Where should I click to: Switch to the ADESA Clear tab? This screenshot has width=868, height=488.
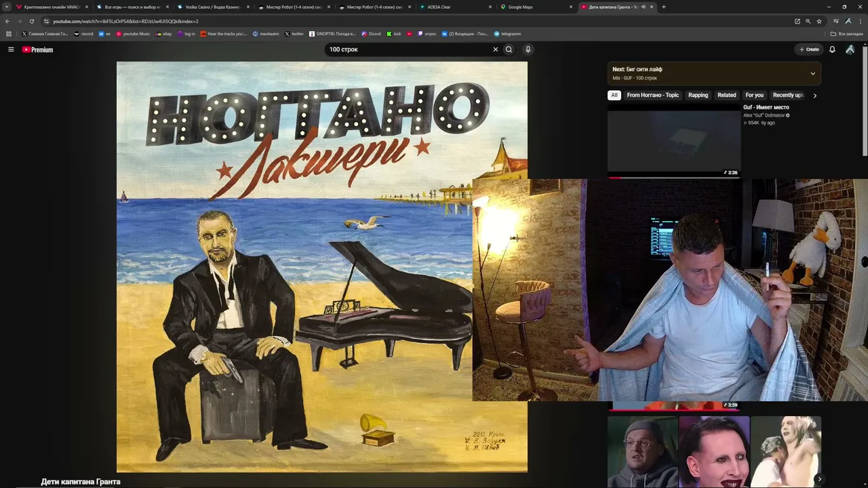454,7
